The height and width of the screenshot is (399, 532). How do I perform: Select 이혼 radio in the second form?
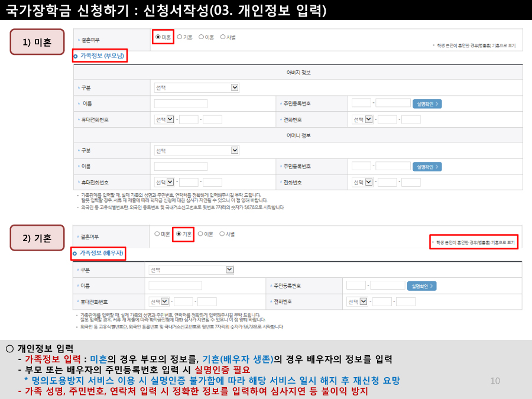200,233
